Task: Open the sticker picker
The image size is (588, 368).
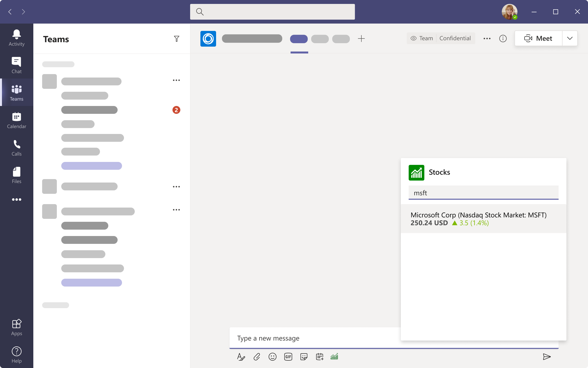Action: (304, 357)
